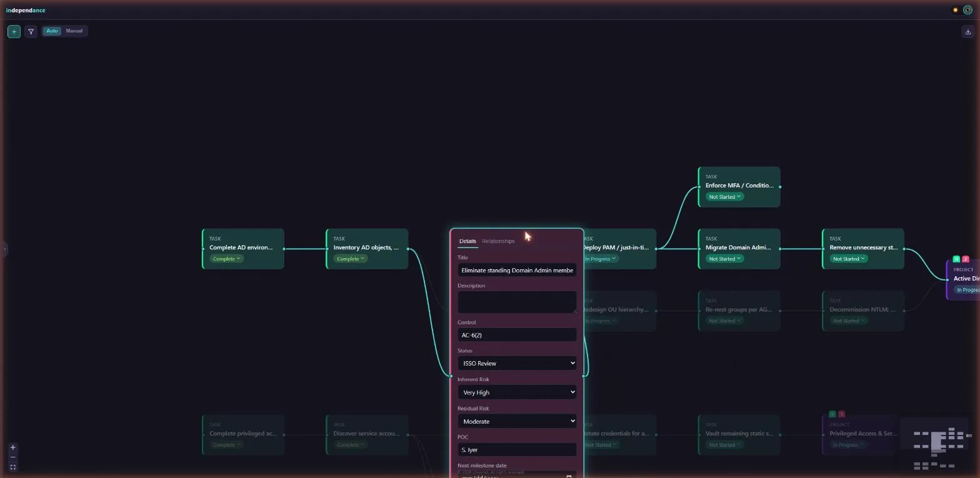
Task: Open the filter funnel icon
Action: (x=31, y=31)
